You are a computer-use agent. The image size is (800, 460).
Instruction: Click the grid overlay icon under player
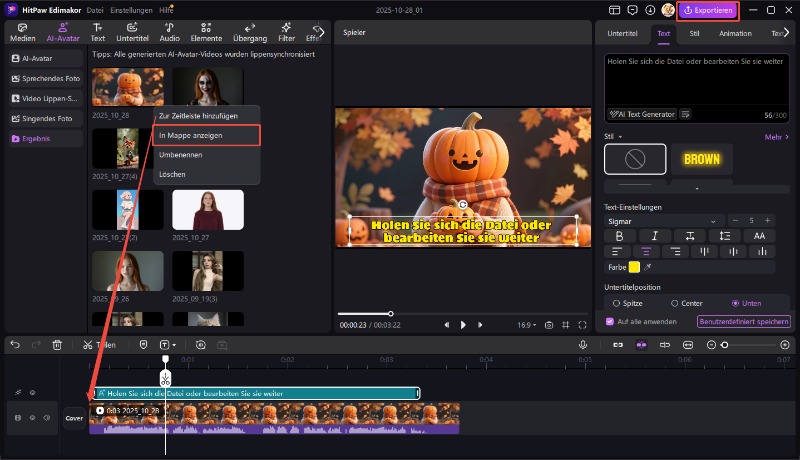coord(565,325)
